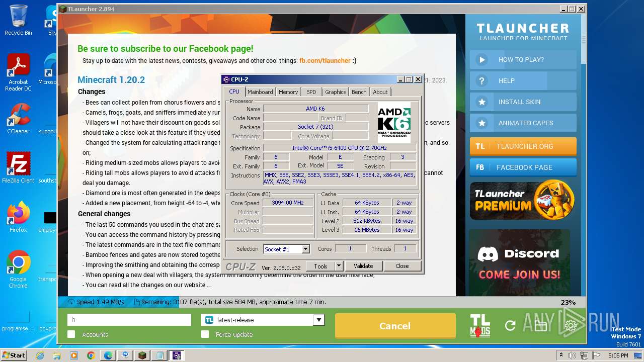Switch to CPU-Z taskbar icon
The width and height of the screenshot is (644, 362).
click(x=176, y=355)
